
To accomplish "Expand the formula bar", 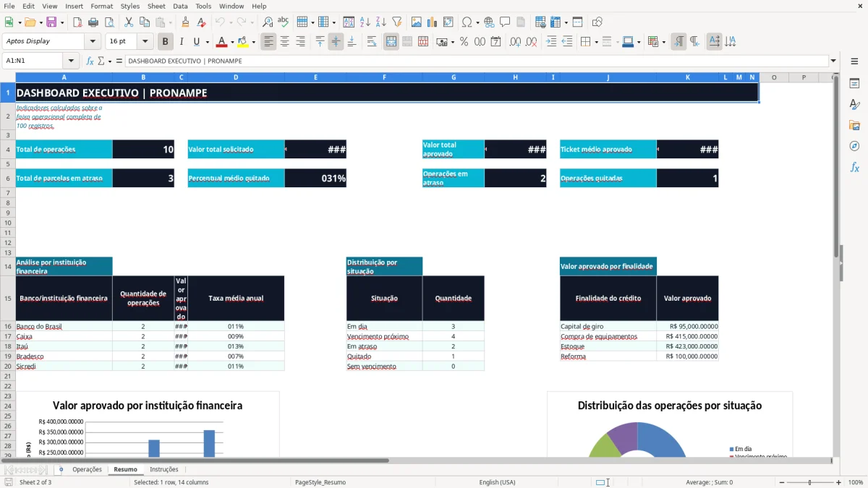I will 833,61.
